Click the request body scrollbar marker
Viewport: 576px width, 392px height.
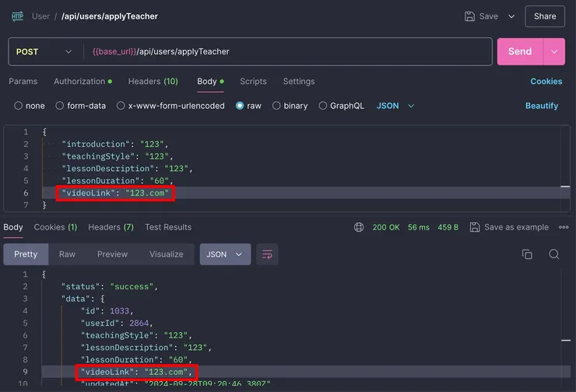coord(565,187)
